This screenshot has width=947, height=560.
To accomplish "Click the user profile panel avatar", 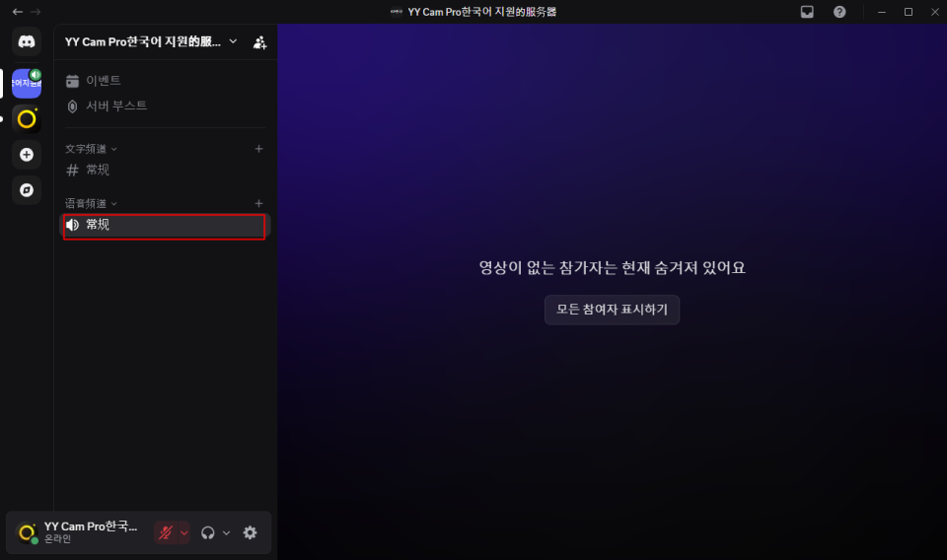I will [28, 532].
